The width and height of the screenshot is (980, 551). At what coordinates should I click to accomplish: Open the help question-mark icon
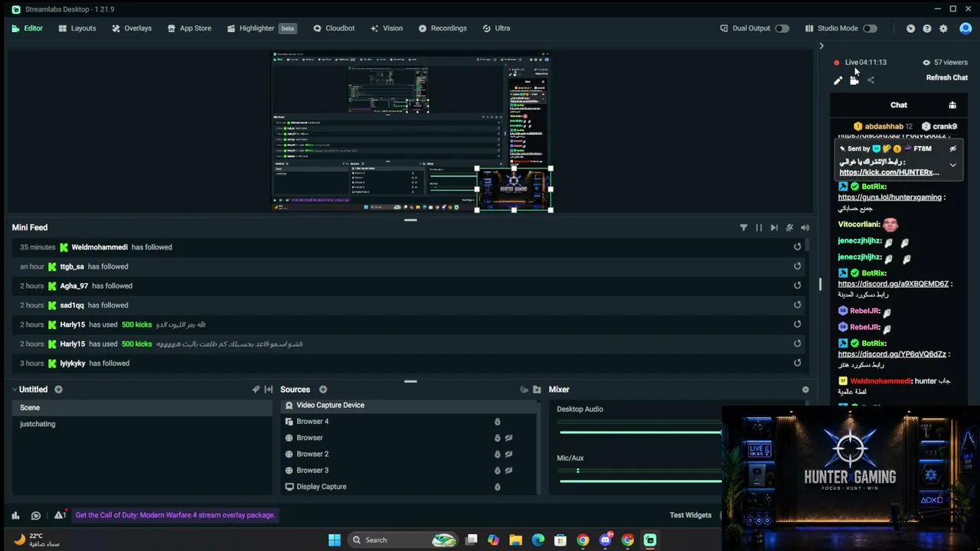pos(927,28)
